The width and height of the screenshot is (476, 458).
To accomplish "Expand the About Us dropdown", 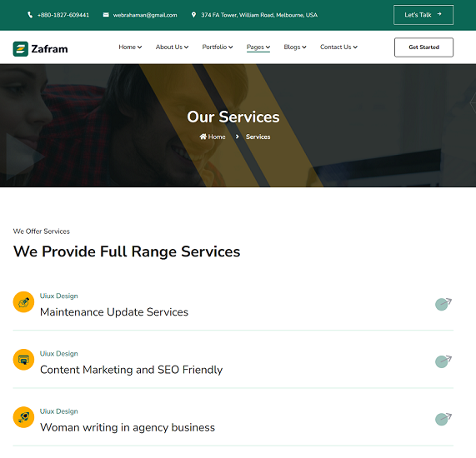I will [x=172, y=47].
